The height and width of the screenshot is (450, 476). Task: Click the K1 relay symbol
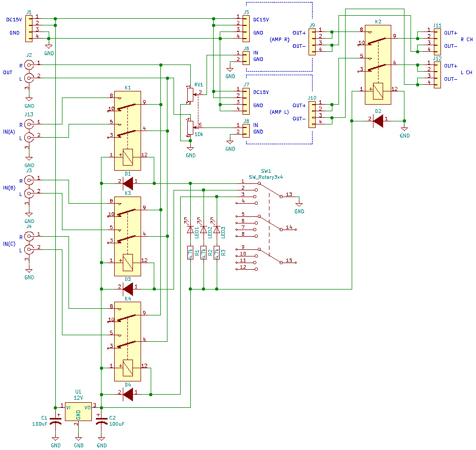pyautogui.click(x=127, y=131)
